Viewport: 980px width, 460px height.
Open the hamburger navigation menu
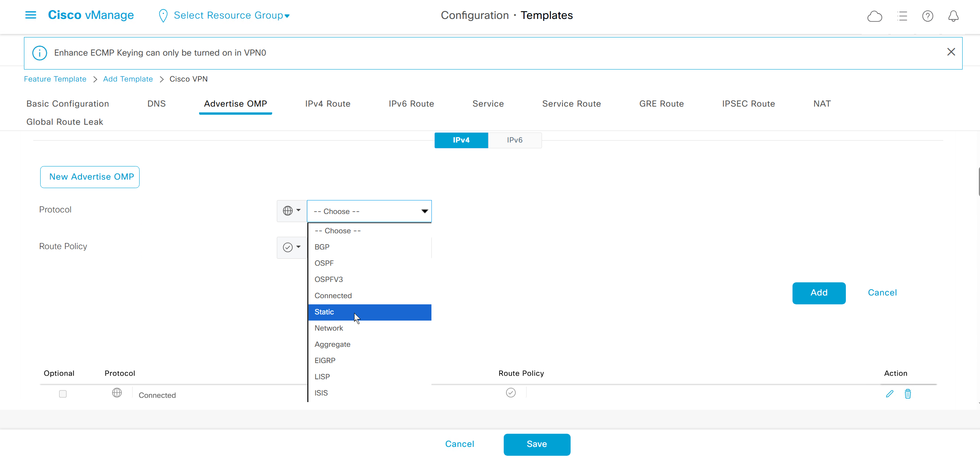[x=31, y=15]
